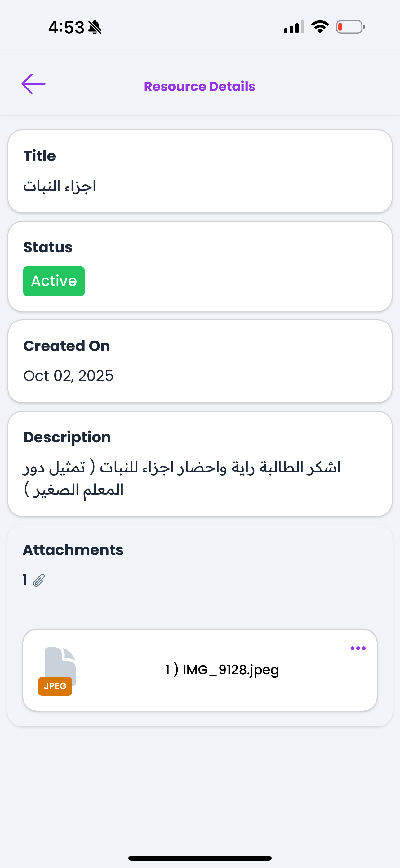The width and height of the screenshot is (400, 868).
Task: Tap the Attachments section heading
Action: point(73,550)
